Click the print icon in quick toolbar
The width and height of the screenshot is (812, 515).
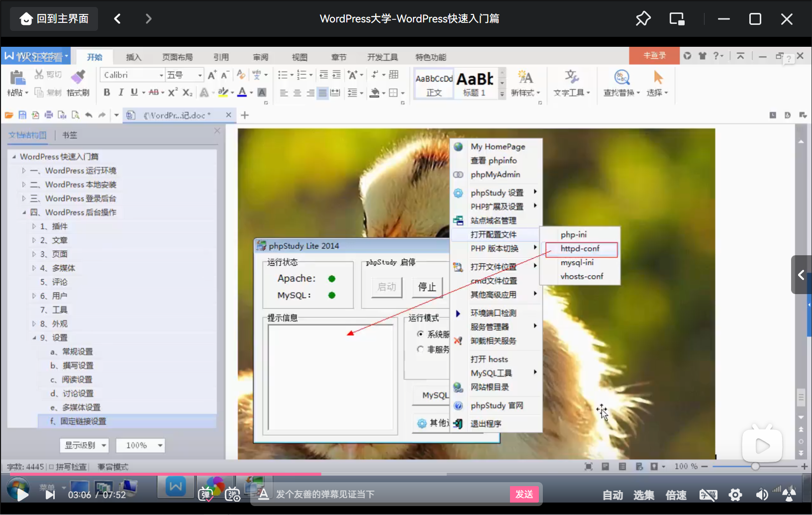coord(49,115)
